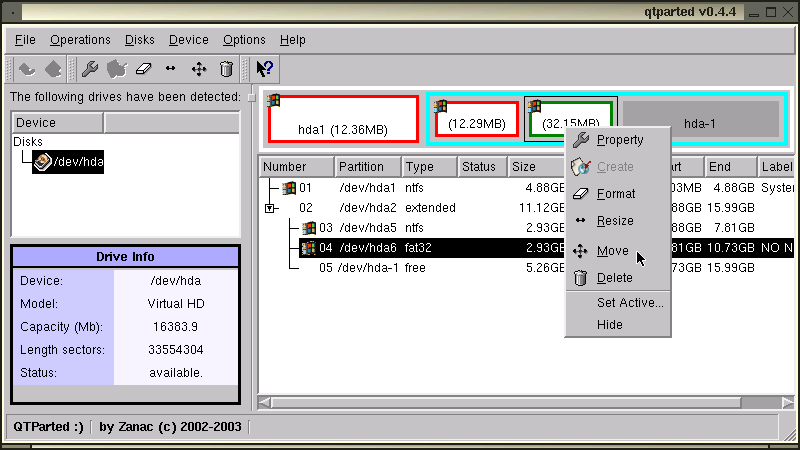The height and width of the screenshot is (450, 800).
Task: Click the Size column header
Action: point(536,167)
